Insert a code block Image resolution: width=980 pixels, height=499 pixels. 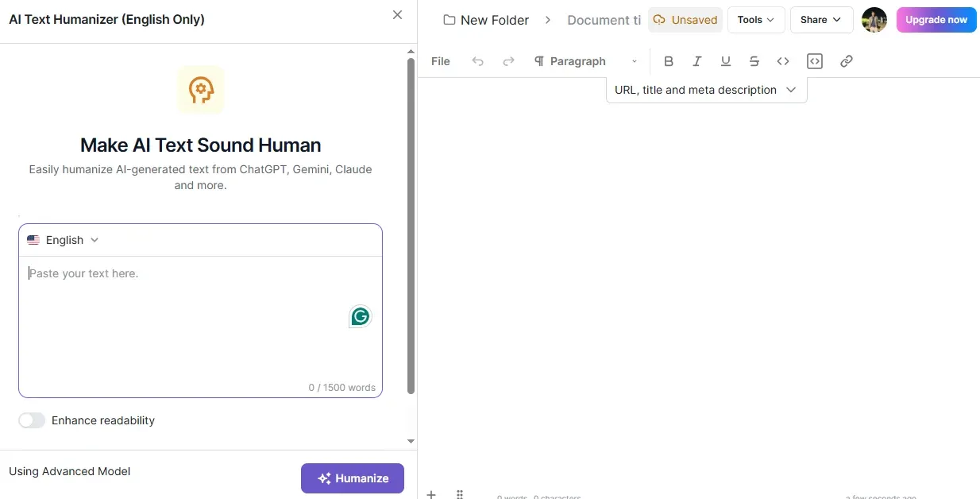click(x=815, y=61)
